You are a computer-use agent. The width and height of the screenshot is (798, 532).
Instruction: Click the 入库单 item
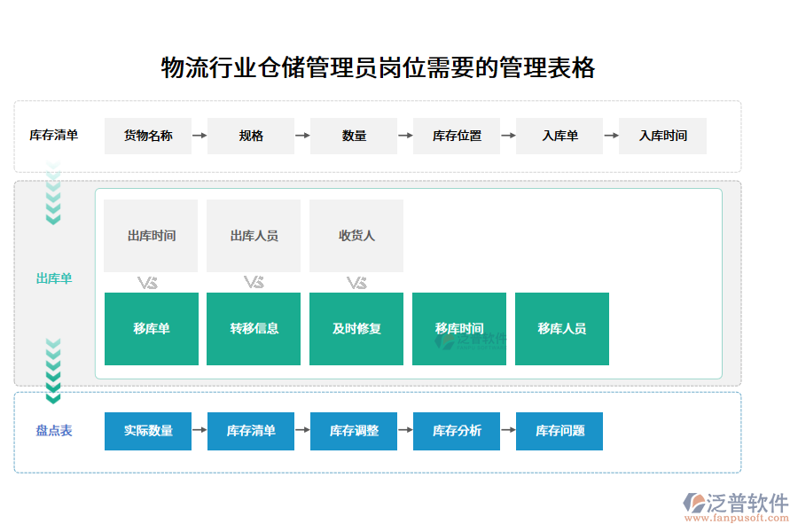559,136
